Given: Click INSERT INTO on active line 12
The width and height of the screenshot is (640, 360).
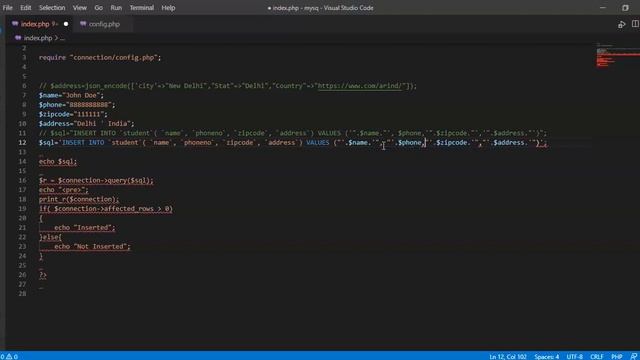Looking at the screenshot, I should tap(83, 142).
